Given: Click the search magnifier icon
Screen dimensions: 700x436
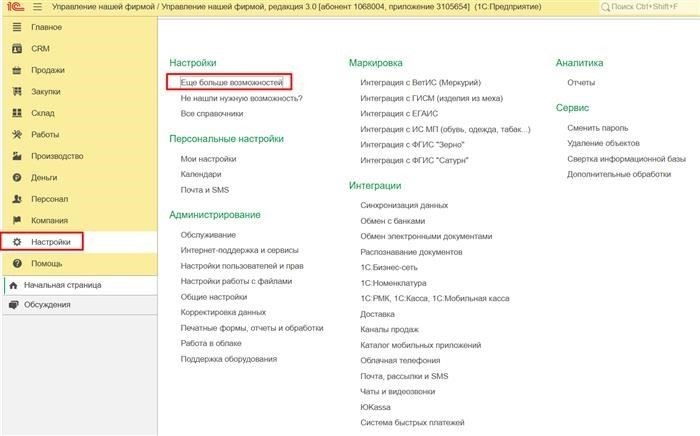Looking at the screenshot, I should (605, 7).
